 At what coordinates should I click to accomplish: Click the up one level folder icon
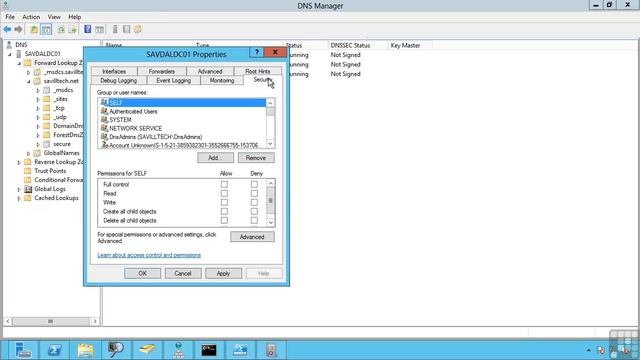click(x=34, y=29)
